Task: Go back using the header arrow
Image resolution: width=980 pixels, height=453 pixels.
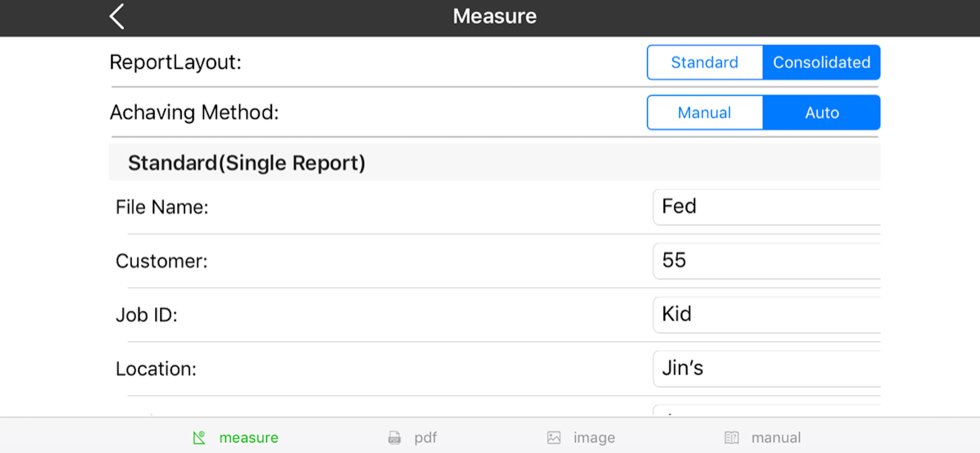Action: (x=117, y=17)
